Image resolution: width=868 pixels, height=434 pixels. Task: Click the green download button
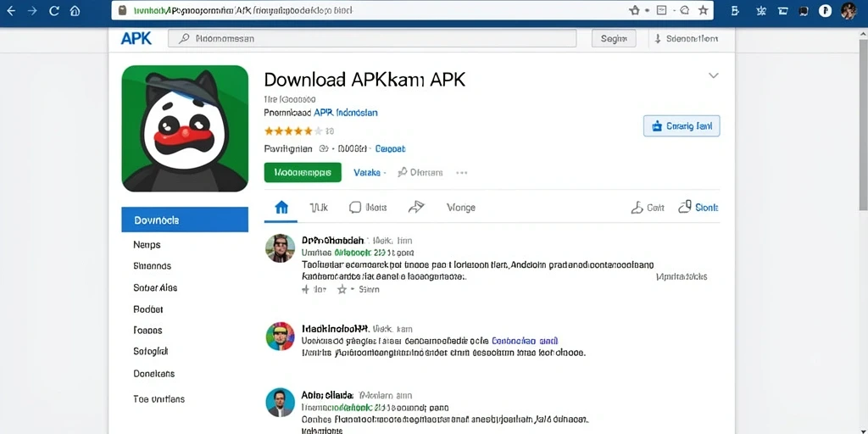click(303, 173)
